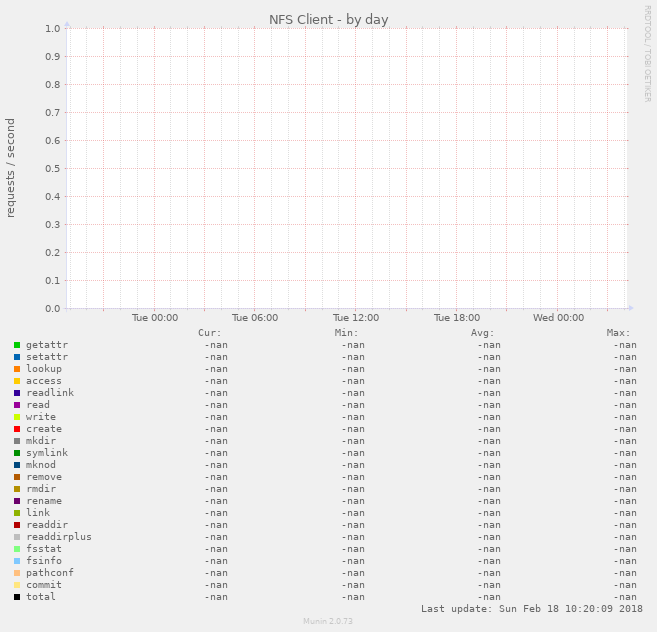
Task: Click the Wed 00:00 time axis label
Action: 558,318
